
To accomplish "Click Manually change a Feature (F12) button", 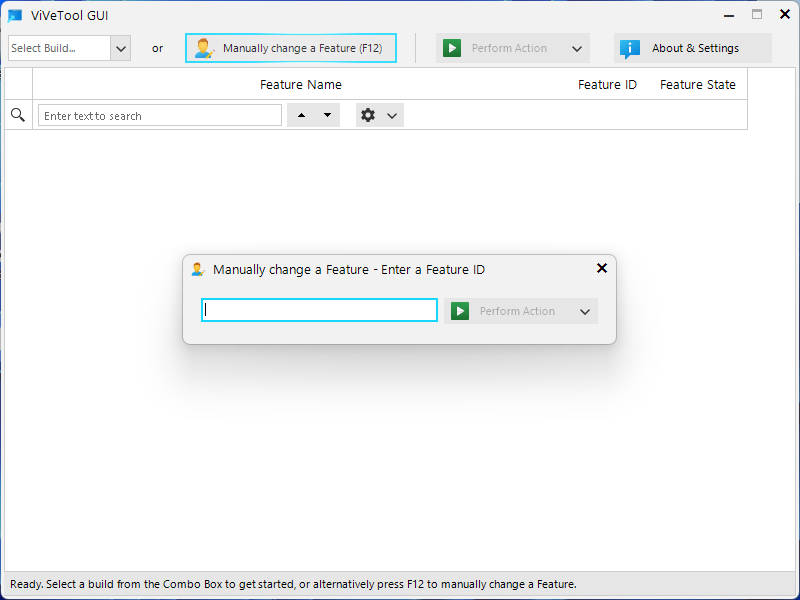I will coord(291,48).
